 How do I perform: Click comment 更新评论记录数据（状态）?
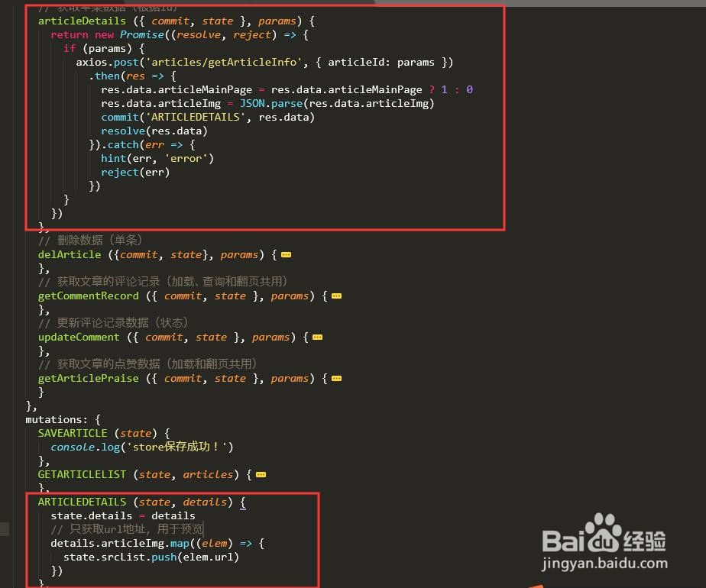(x=113, y=324)
